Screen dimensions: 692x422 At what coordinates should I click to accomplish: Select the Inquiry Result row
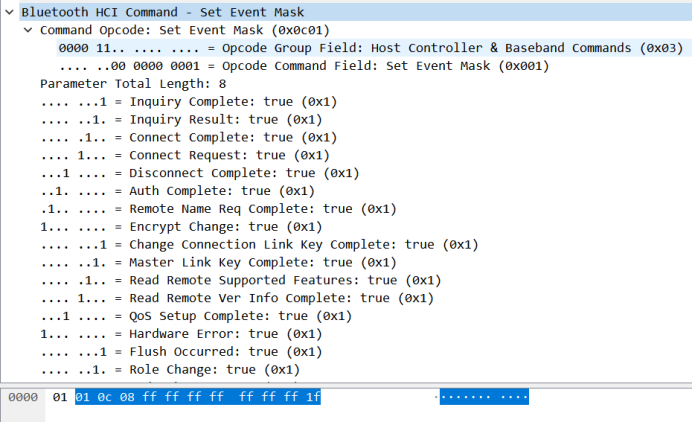click(181, 119)
